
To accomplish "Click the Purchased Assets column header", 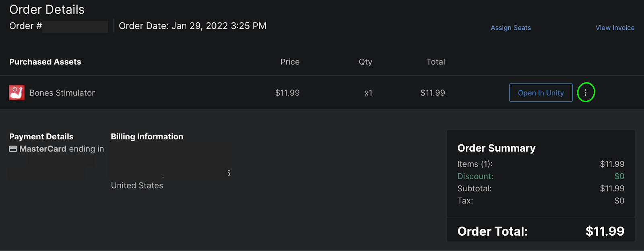I will click(45, 62).
